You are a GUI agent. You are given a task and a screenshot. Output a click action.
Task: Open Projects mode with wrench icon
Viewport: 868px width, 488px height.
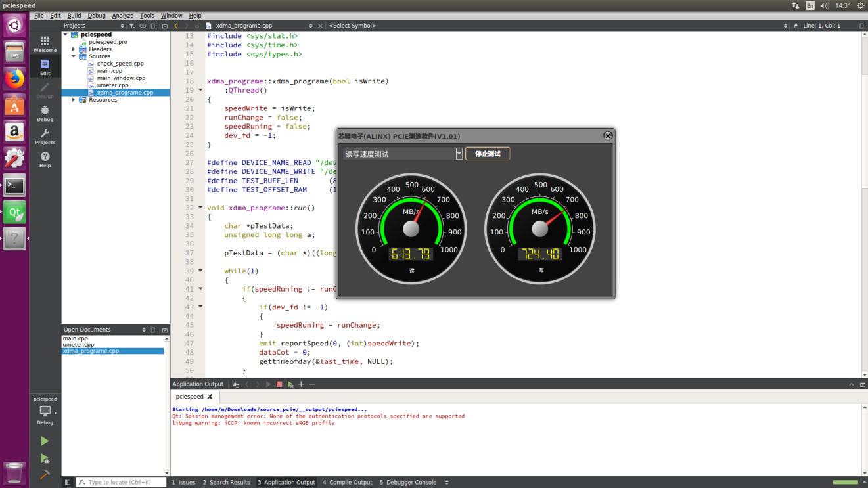(x=45, y=136)
